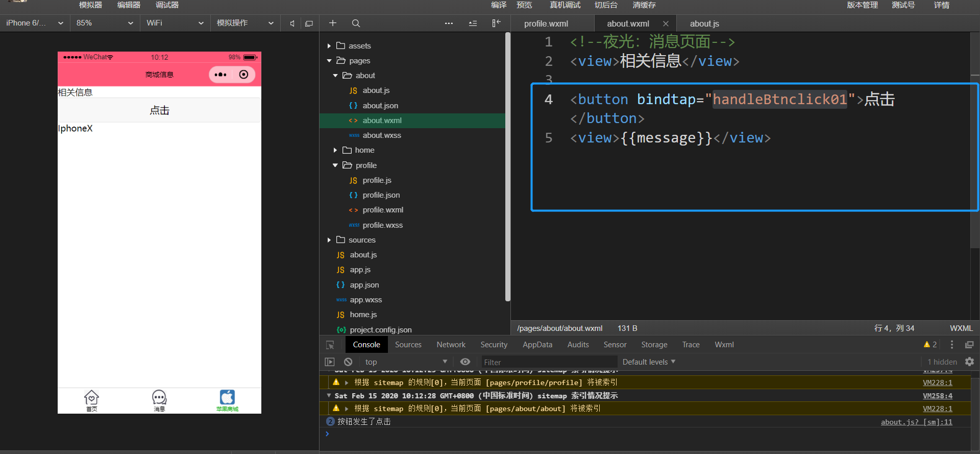Open the about.js? [sm]:11 source link
Image resolution: width=980 pixels, height=454 pixels.
coord(916,422)
